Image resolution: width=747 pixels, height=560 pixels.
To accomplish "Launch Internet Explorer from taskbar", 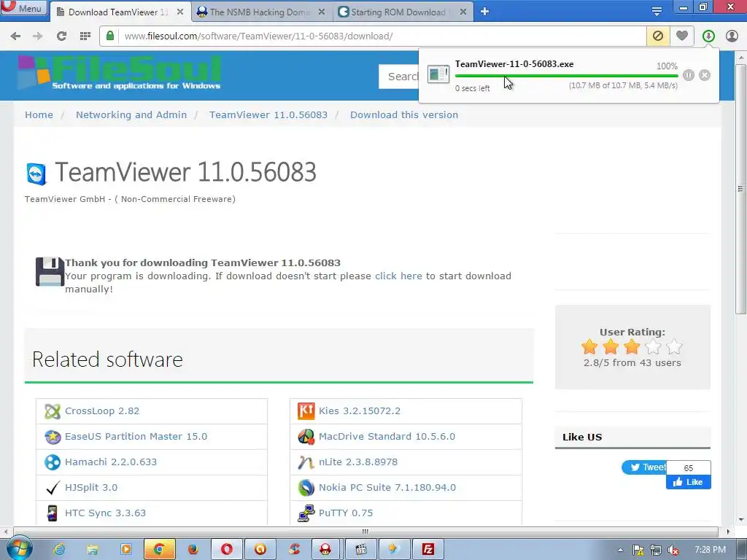I will (59, 550).
